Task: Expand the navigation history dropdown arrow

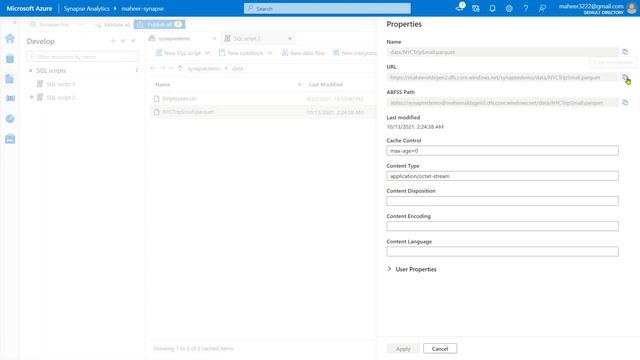Action: (x=171, y=68)
